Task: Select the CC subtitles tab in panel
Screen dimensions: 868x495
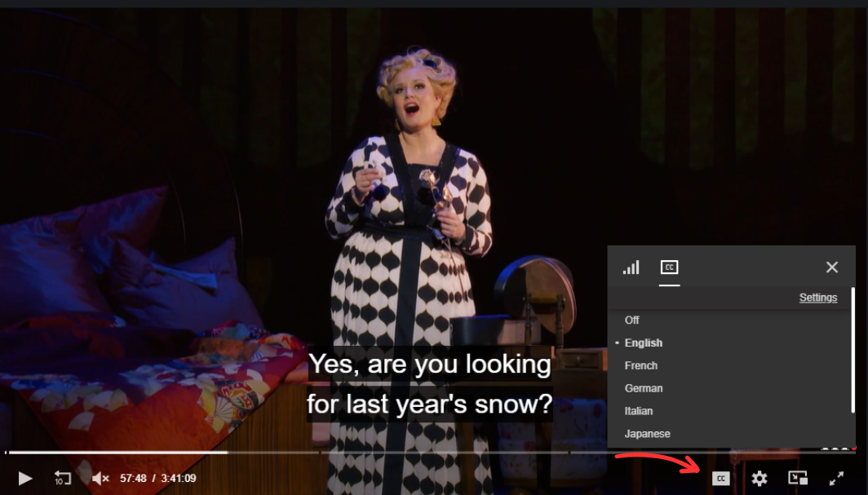Action: [x=669, y=267]
